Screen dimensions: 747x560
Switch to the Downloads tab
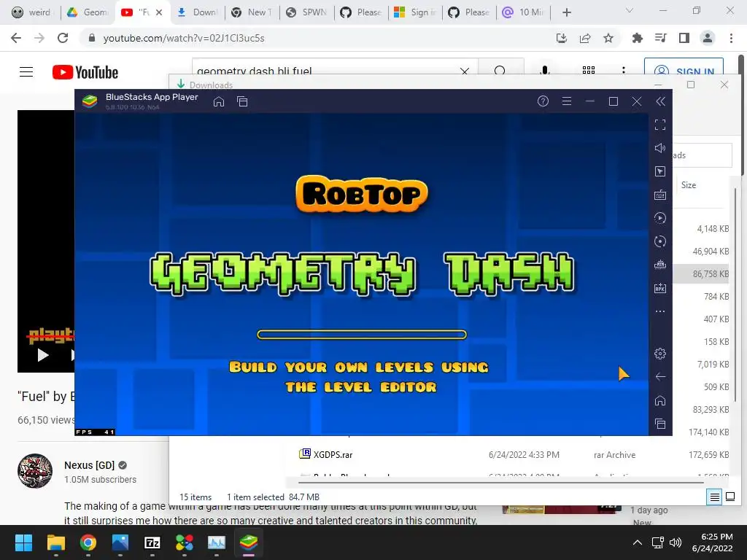[197, 12]
